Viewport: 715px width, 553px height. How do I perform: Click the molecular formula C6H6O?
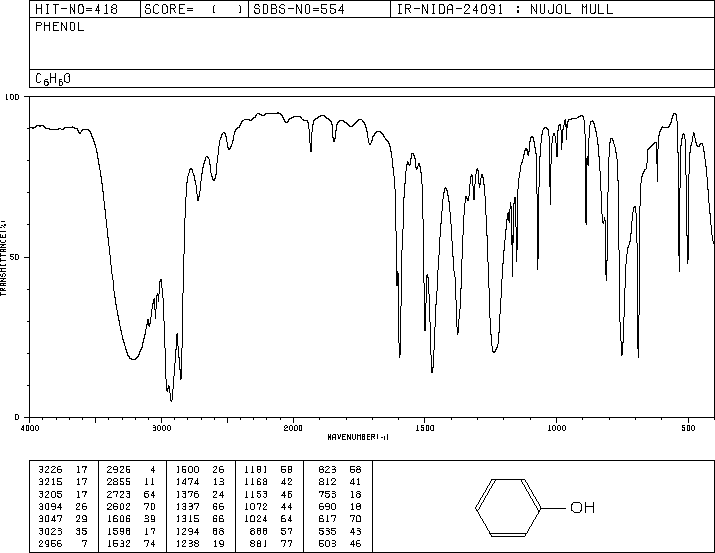click(53, 79)
